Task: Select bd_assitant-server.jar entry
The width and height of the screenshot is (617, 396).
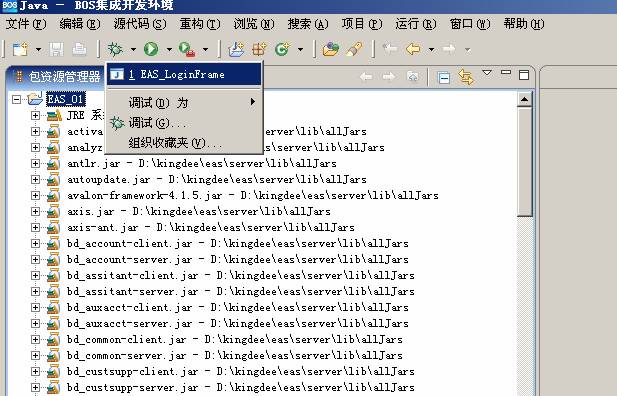Action: [241, 291]
